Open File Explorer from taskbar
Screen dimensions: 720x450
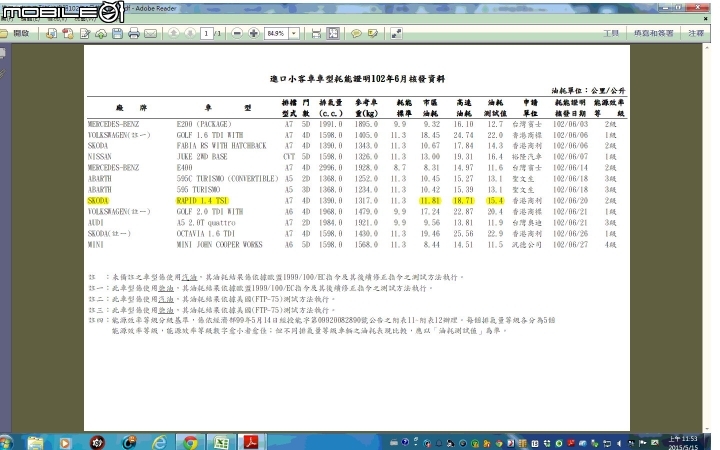pyautogui.click(x=35, y=443)
